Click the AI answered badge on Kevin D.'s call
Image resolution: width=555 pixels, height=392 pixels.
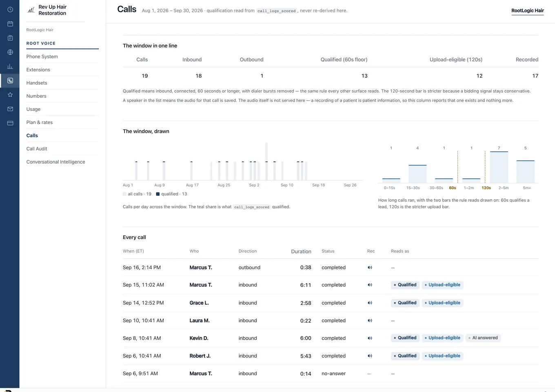pos(483,338)
